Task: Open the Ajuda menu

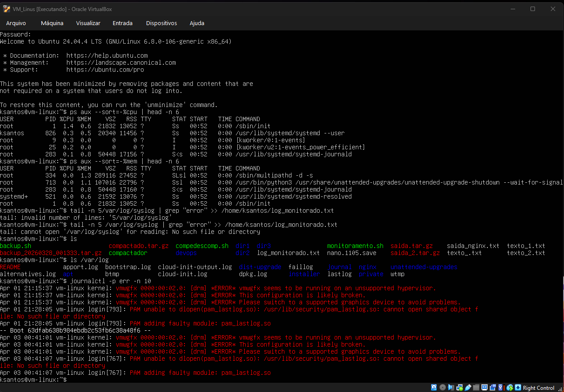Action: pyautogui.click(x=197, y=23)
